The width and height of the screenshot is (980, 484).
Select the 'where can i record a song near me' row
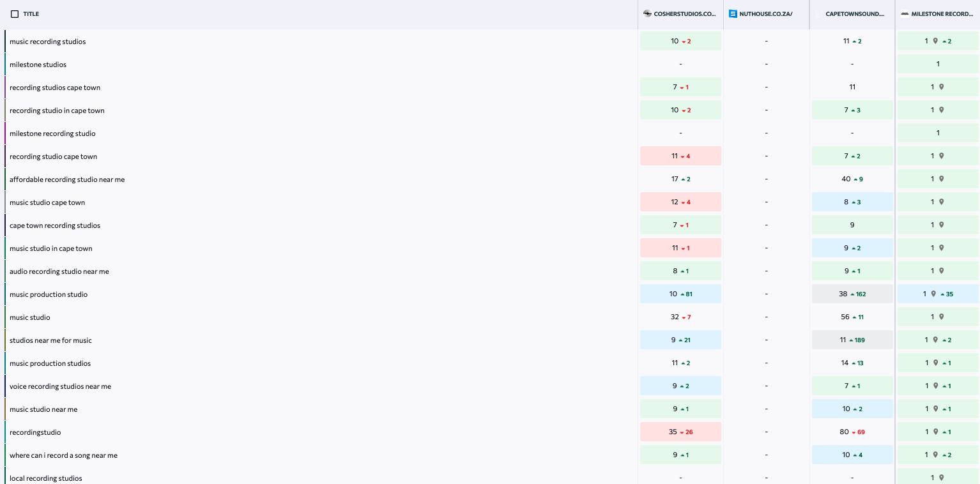coord(63,455)
